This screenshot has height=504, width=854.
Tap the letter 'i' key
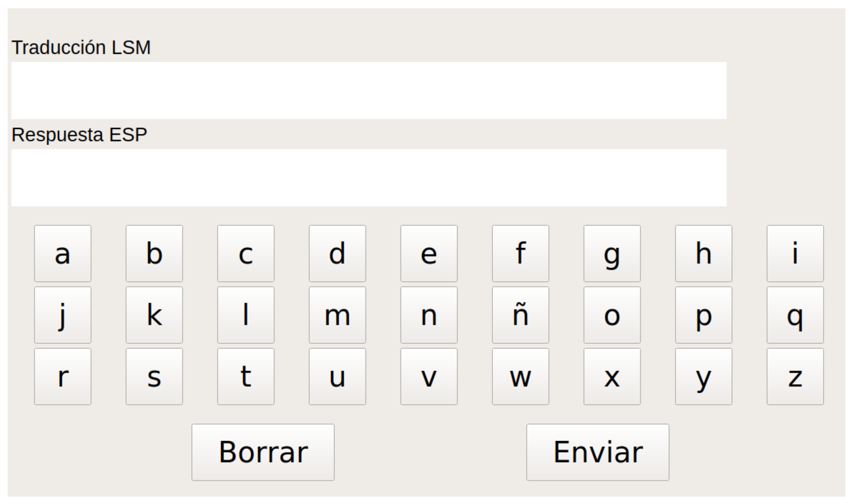(x=795, y=254)
